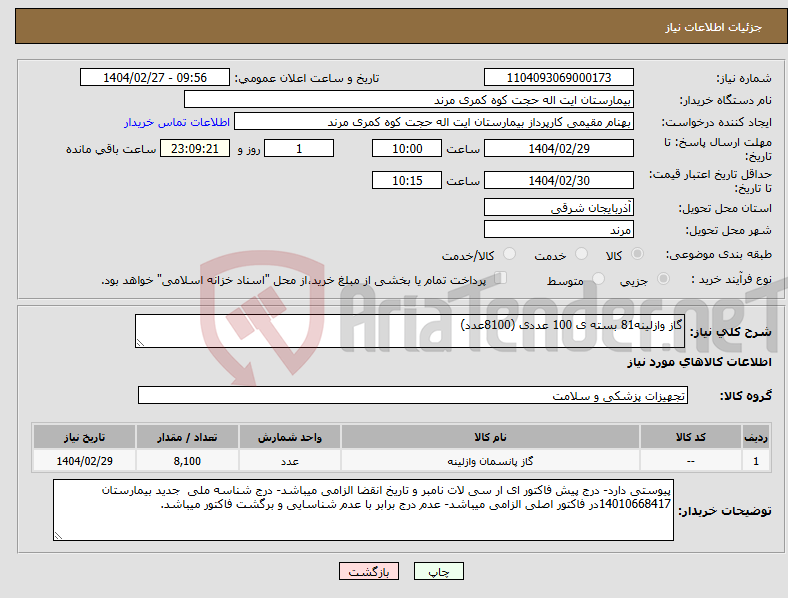Screen dimensions: 788x598
Task: Click the کد کالا column header
Action: click(x=691, y=437)
